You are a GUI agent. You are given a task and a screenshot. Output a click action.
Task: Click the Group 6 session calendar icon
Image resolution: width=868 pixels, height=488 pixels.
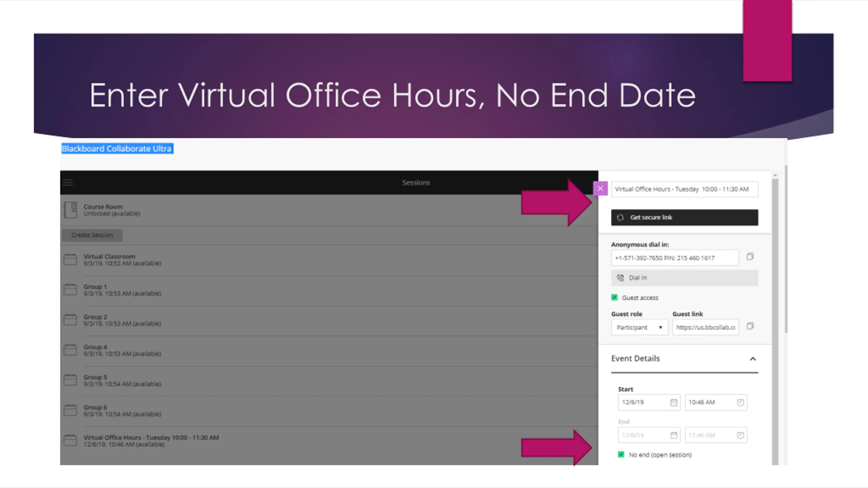[70, 410]
